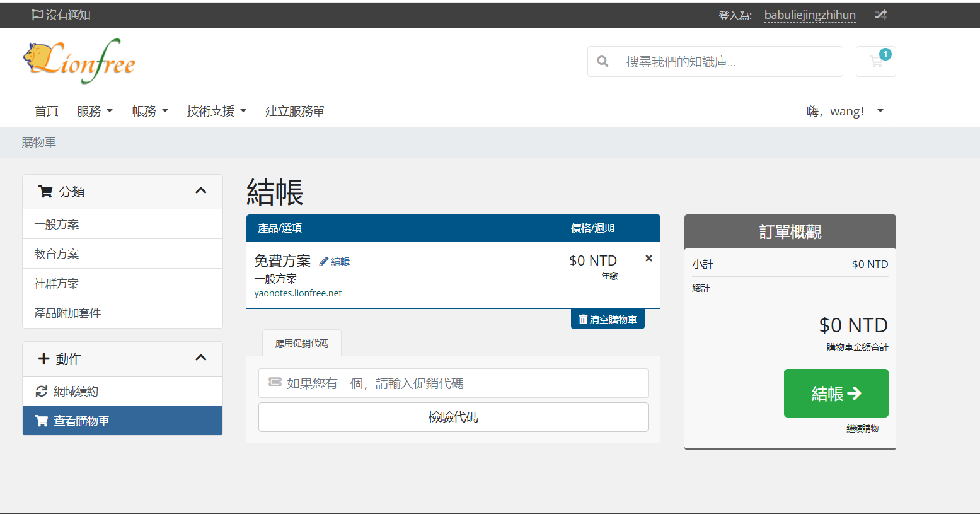Click the Lionfree logo
The image size is (980, 514).
pyautogui.click(x=79, y=61)
